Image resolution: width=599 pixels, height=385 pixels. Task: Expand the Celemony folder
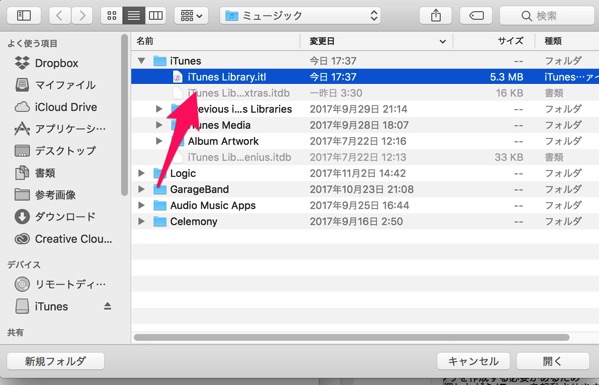[x=142, y=221]
